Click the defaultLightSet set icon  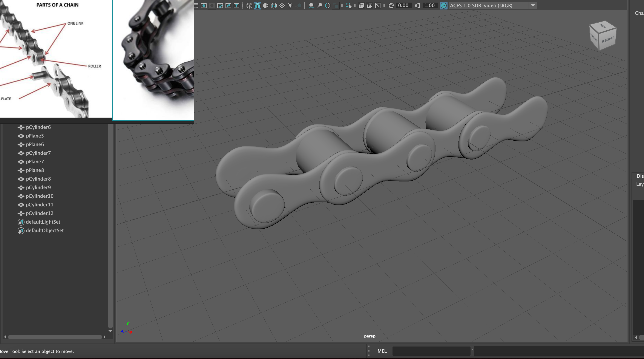[x=21, y=222]
